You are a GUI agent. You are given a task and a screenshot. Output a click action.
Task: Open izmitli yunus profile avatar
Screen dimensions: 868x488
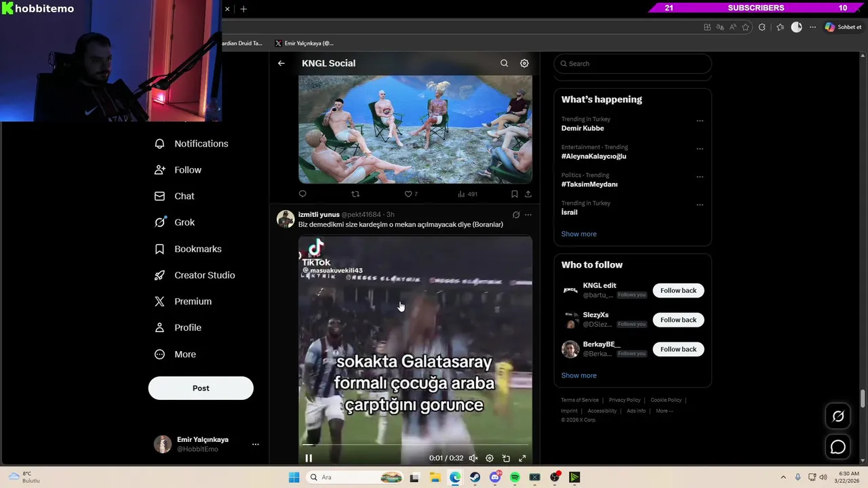285,219
